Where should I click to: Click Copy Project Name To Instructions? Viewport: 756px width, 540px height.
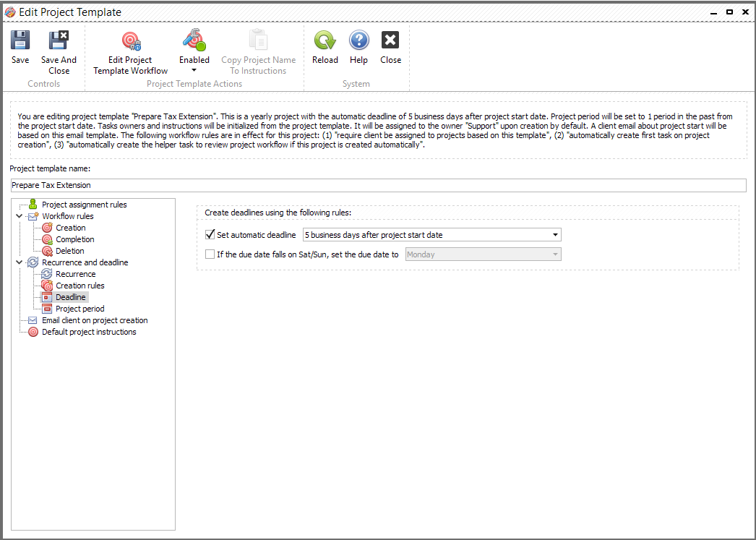point(259,53)
